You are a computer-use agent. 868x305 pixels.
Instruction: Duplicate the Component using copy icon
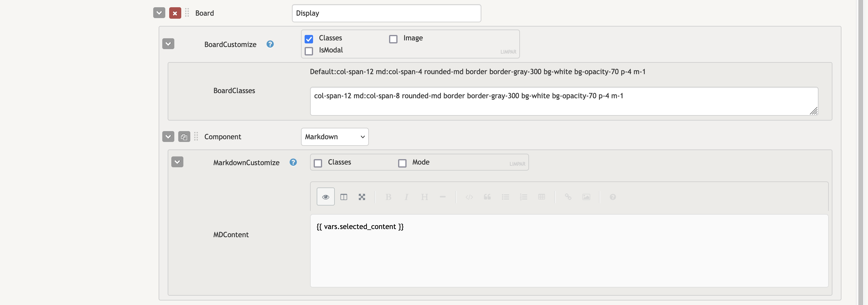pos(184,137)
